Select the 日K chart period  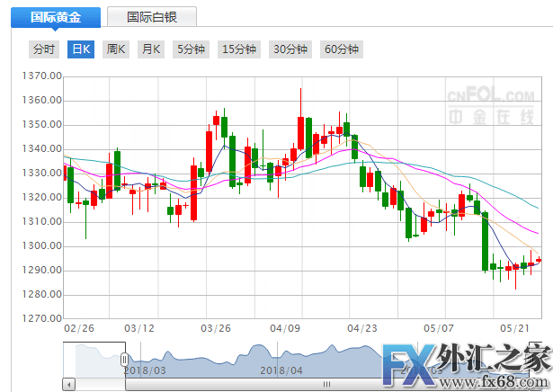coord(81,49)
